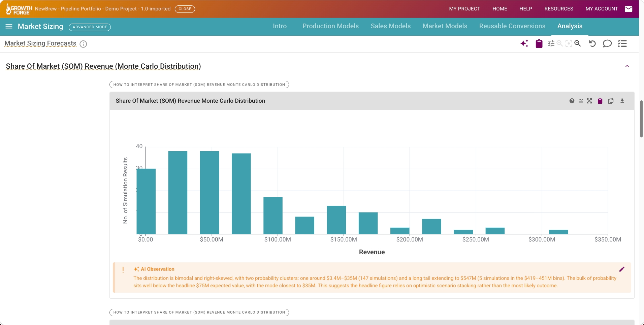Open the mail envelope icon
644x325 pixels.
point(629,9)
